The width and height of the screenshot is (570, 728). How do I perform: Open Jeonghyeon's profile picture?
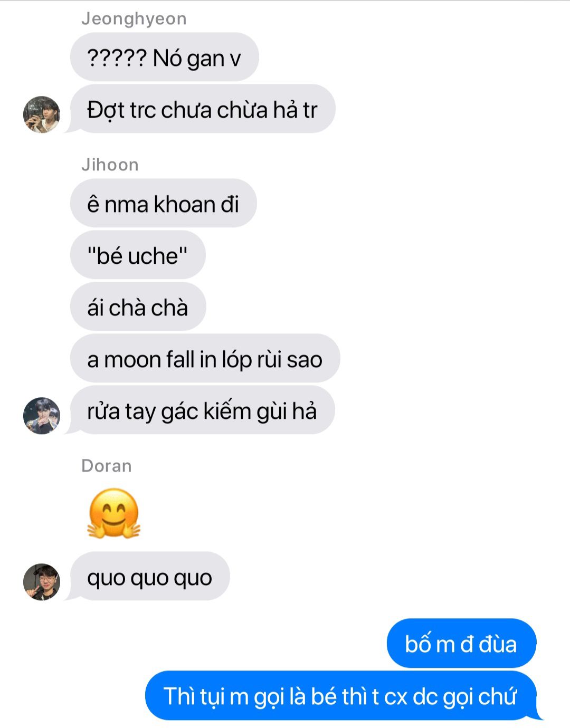42,114
